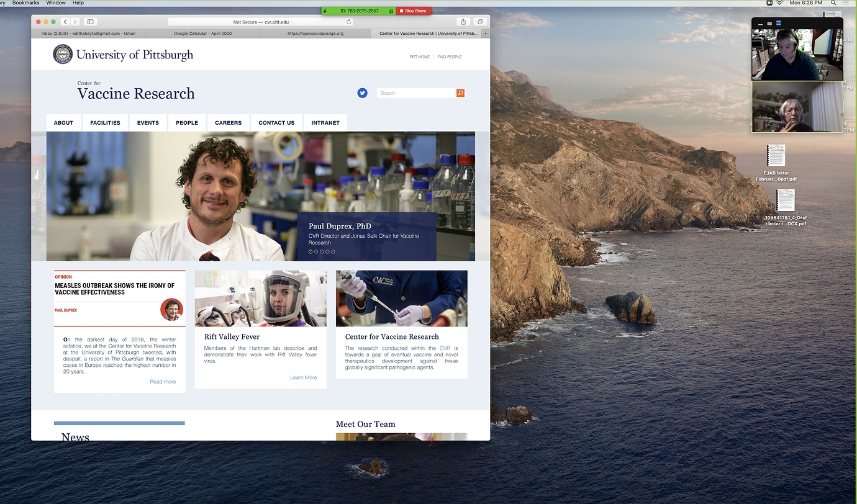
Task: Open the ABOUT navigation item
Action: tap(63, 123)
